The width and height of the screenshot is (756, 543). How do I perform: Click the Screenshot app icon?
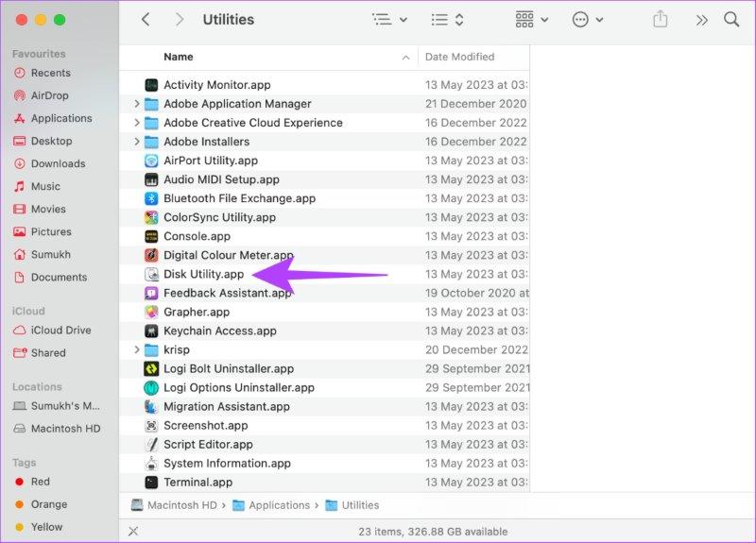pyautogui.click(x=151, y=426)
